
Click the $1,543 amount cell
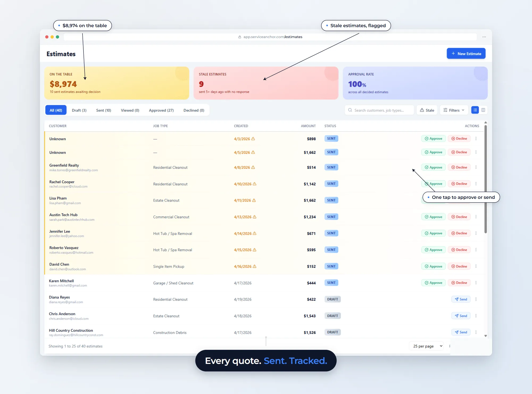click(310, 316)
